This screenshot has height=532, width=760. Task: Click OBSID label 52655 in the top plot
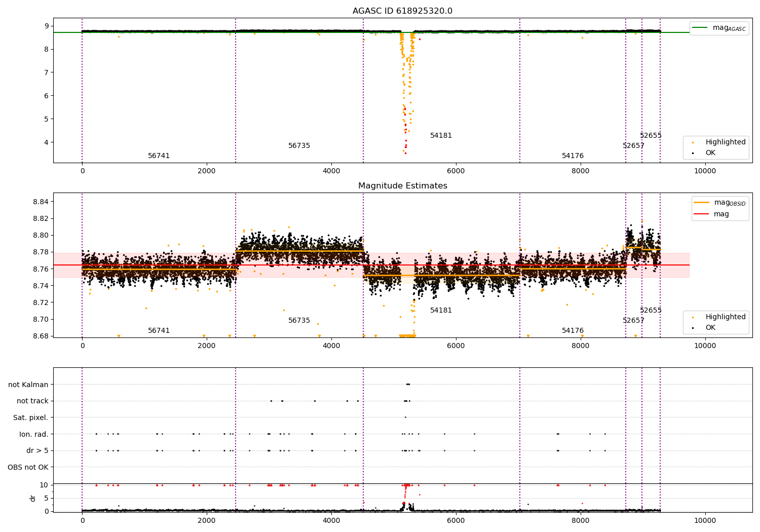[x=651, y=136]
